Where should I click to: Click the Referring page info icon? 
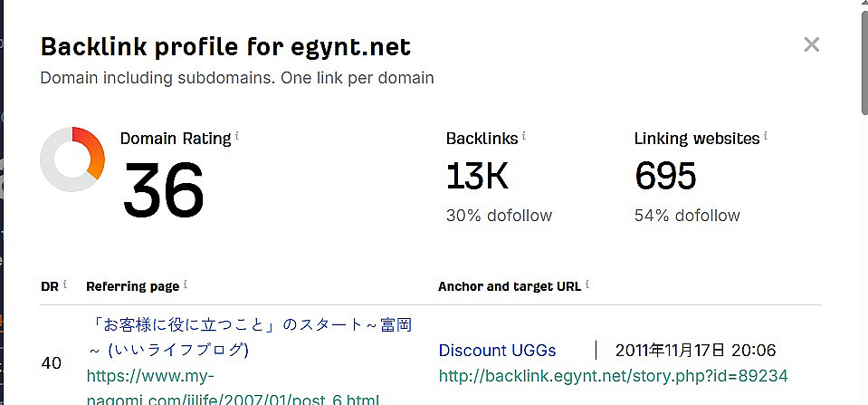coord(186,284)
